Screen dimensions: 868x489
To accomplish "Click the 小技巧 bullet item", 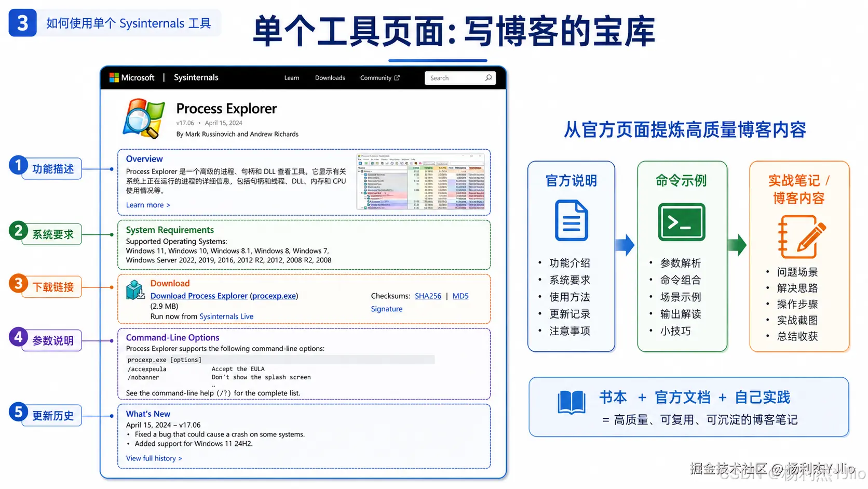I will coord(675,331).
